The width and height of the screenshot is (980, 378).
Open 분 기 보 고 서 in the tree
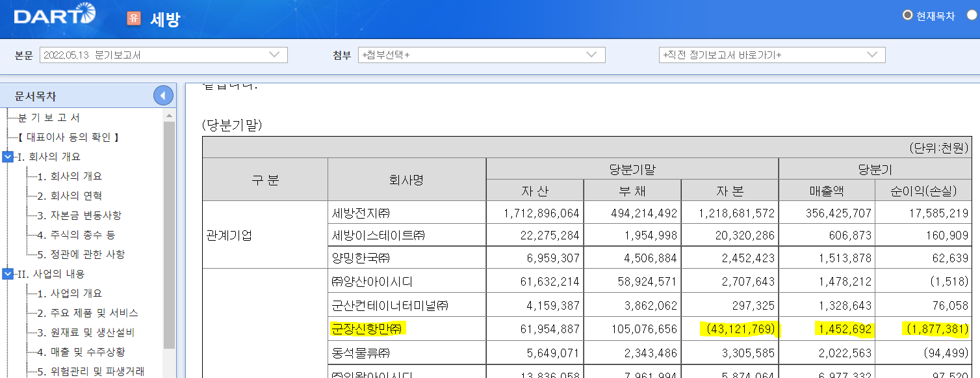[49, 118]
